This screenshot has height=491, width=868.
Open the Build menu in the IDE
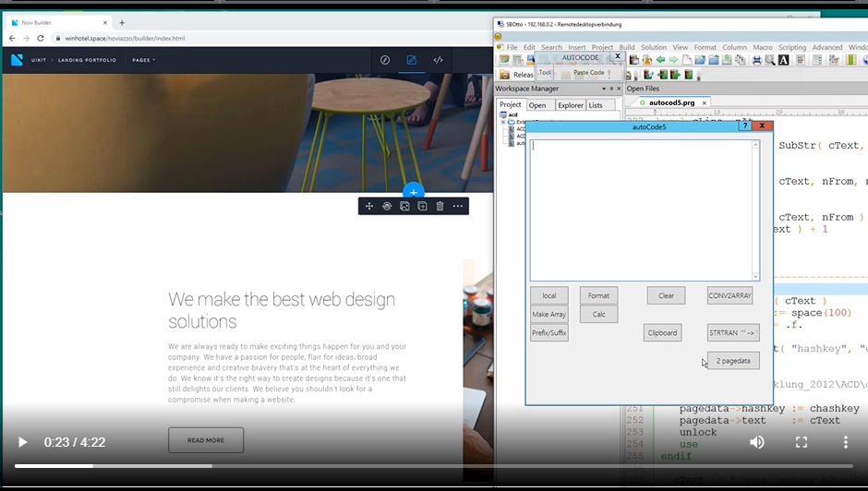(627, 47)
